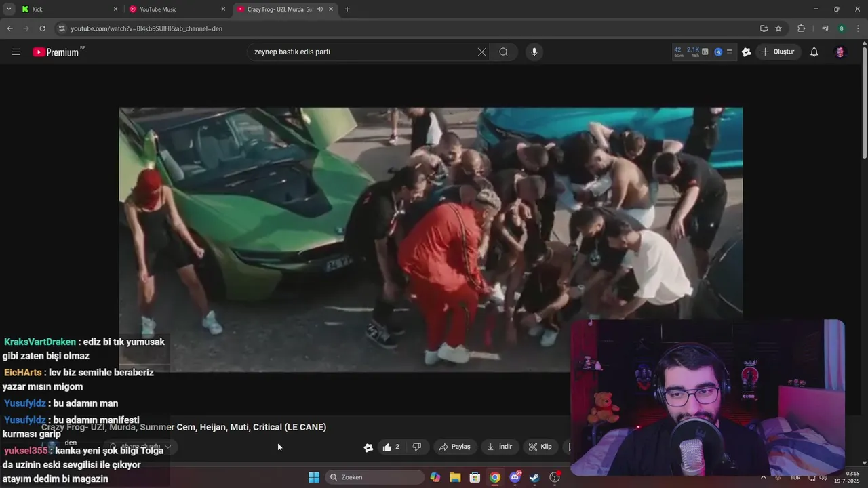Open the TUR language indicator
This screenshot has width=868, height=488.
coord(795,477)
